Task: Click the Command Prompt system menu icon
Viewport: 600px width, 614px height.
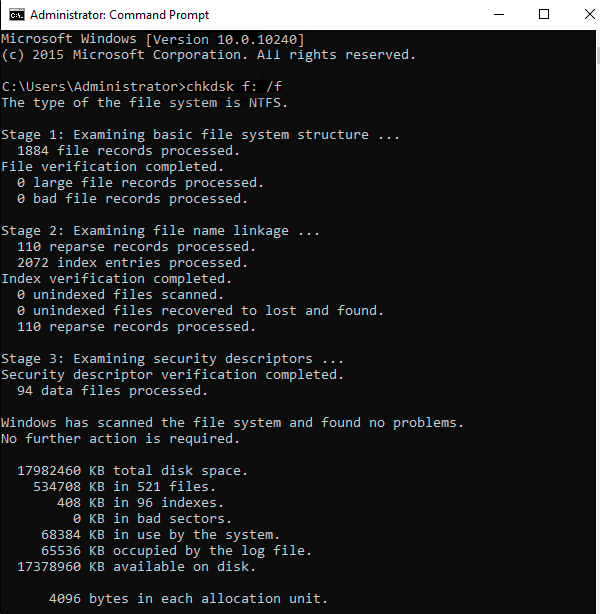Action: click(16, 15)
